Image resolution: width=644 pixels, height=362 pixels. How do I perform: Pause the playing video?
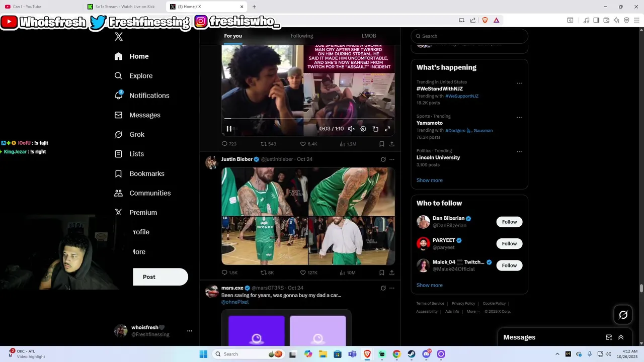[x=229, y=129]
